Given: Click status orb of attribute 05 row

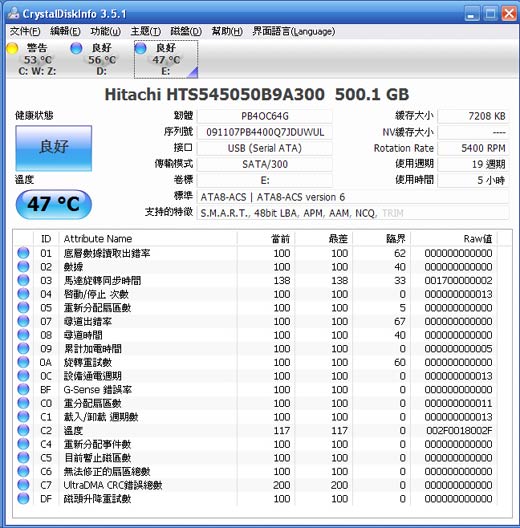Looking at the screenshot, I should 23,307.
